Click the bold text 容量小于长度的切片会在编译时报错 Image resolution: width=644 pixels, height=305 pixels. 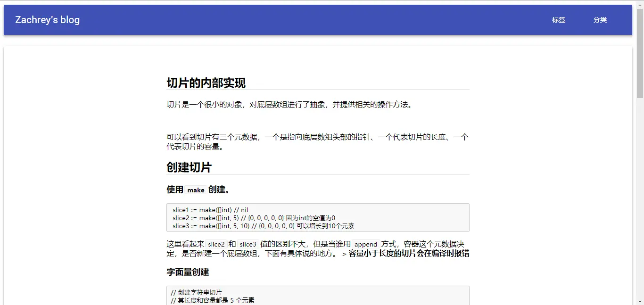[409, 253]
